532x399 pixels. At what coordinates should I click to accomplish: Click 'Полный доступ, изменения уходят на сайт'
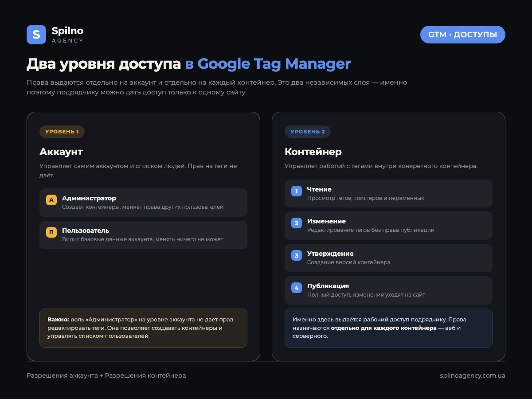366,295
